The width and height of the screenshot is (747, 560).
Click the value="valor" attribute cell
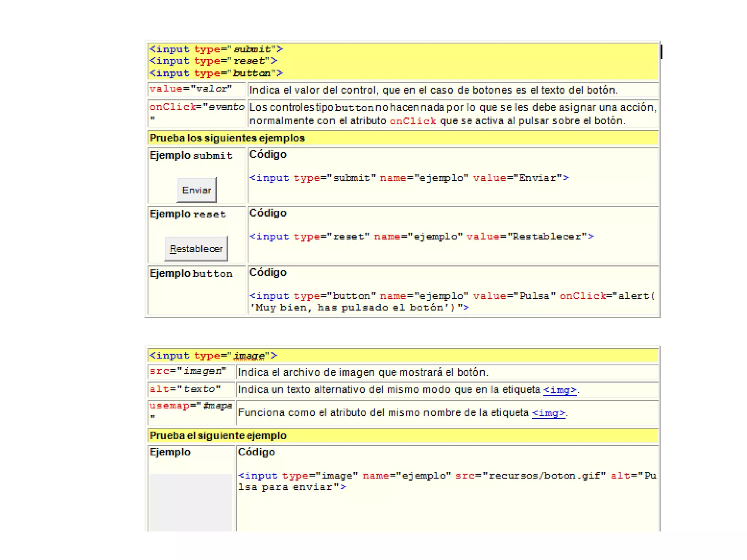(x=191, y=89)
